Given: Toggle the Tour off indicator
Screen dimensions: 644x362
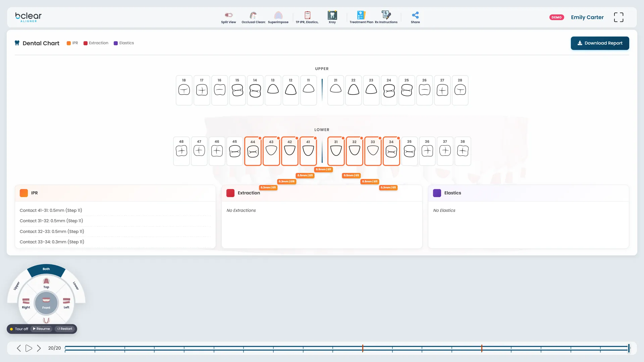Looking at the screenshot, I should pos(19,329).
